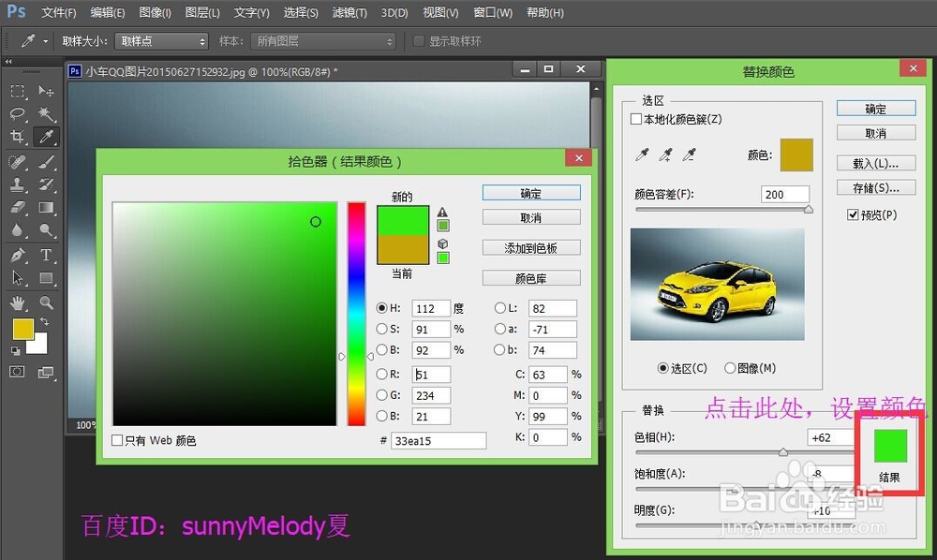Check Only Web Colors option
The image size is (937, 560).
(x=117, y=440)
